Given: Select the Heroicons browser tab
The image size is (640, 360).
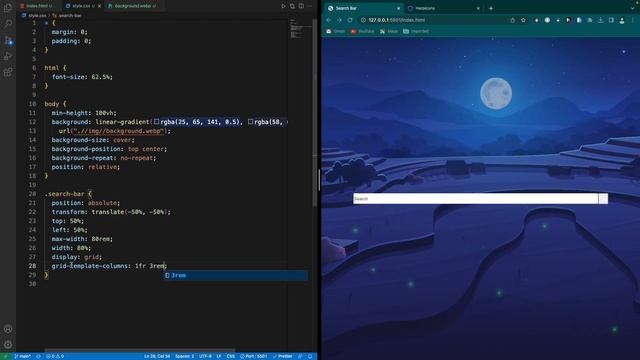Looking at the screenshot, I should pos(444,8).
